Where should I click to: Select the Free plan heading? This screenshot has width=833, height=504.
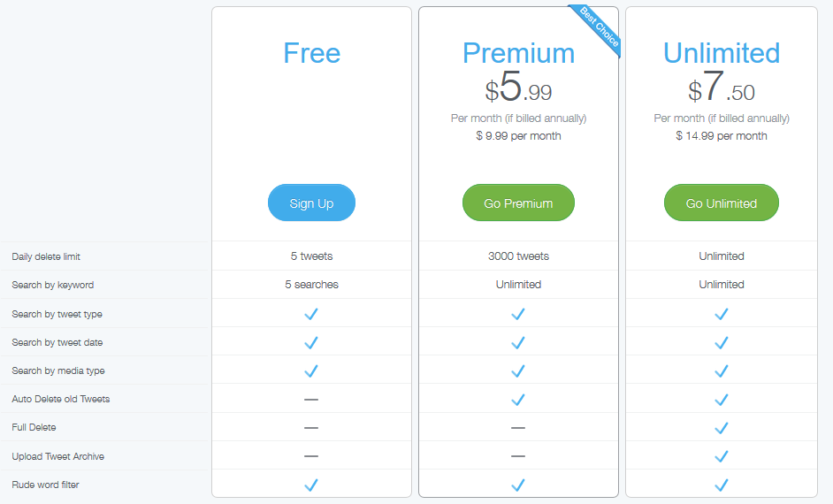(x=312, y=53)
